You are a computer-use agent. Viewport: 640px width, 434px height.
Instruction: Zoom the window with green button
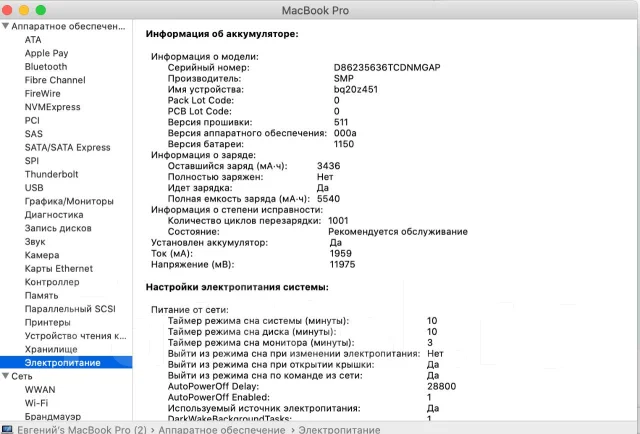pyautogui.click(x=40, y=10)
